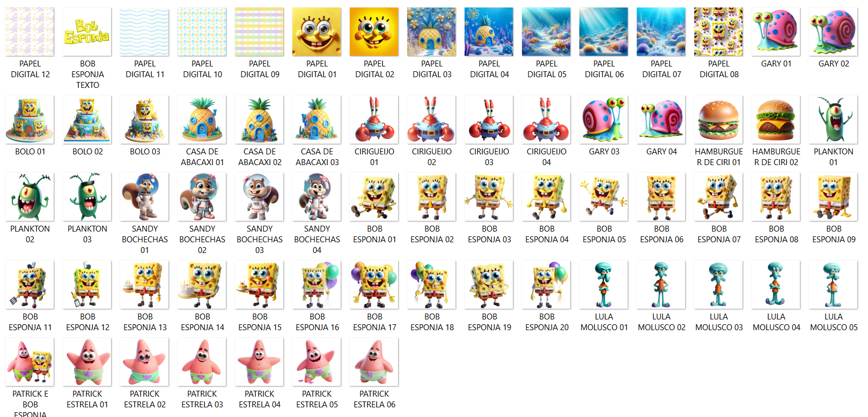
Task: Select the PATRICK ESTRELA 06 thumbnail
Action: pos(374,362)
